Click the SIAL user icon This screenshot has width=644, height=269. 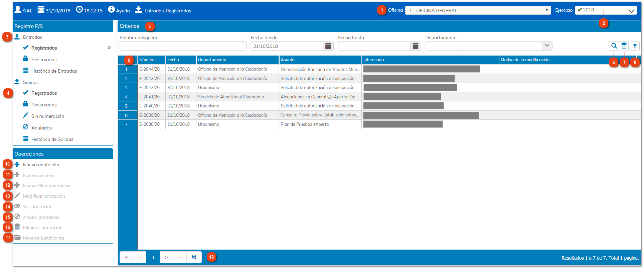(x=18, y=9)
